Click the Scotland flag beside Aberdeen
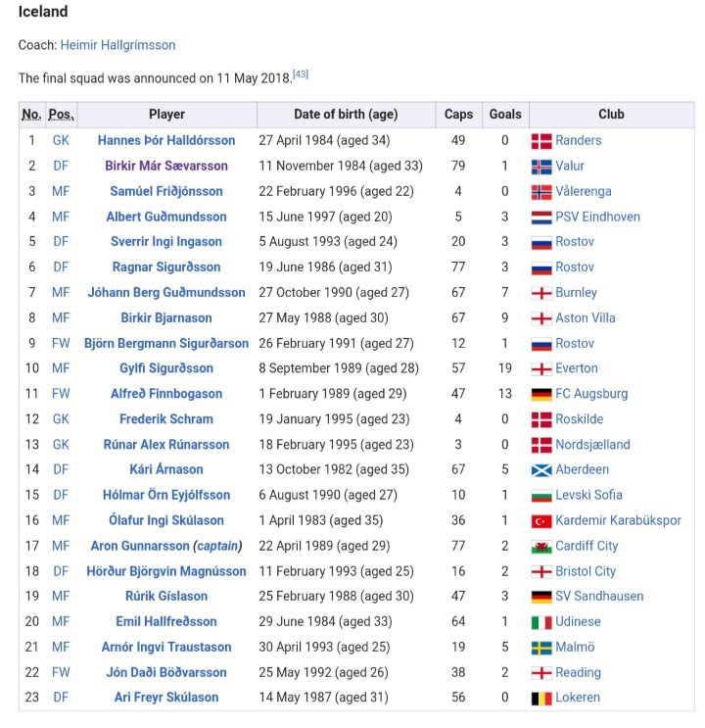The height and width of the screenshot is (728, 705). [x=541, y=470]
